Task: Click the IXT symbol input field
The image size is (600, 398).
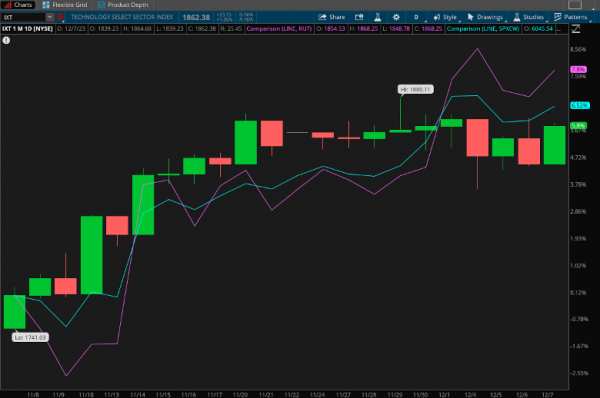Action: click(24, 17)
